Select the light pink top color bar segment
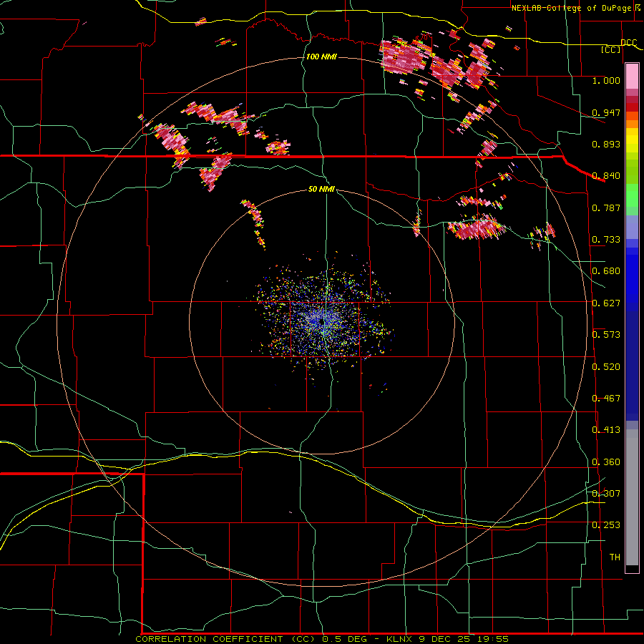This screenshot has height=644, width=644. point(632,77)
